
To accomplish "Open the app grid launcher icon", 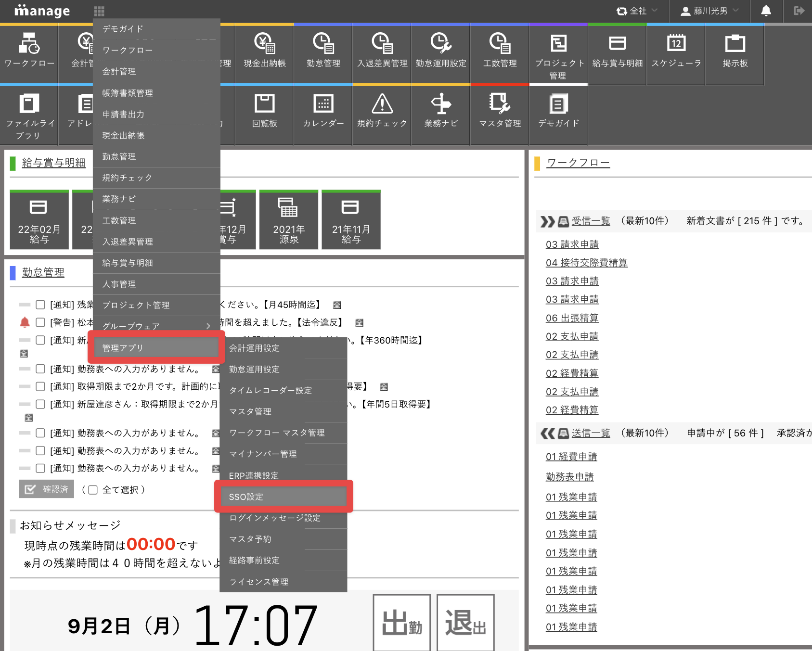I will [x=99, y=11].
